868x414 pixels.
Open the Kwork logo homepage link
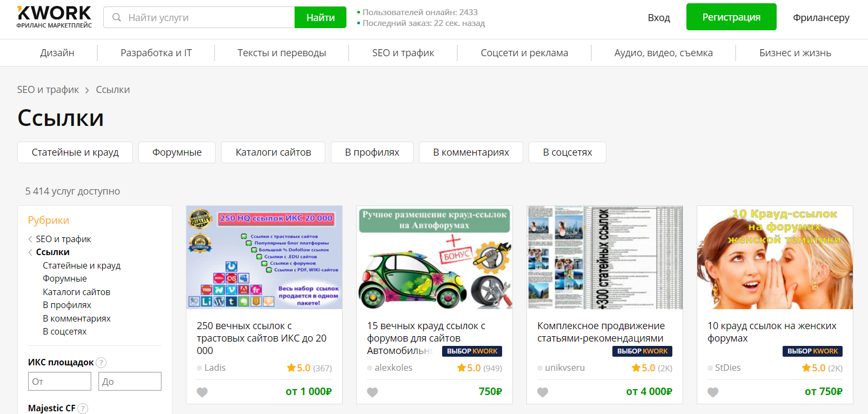pos(54,17)
